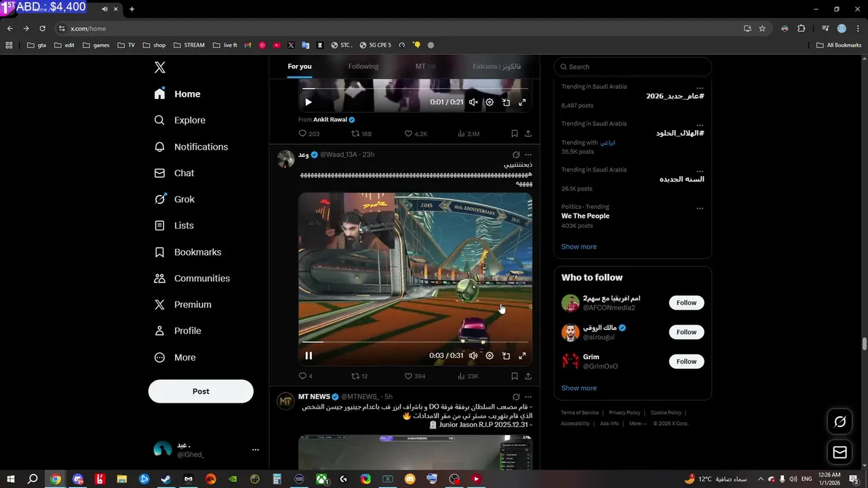This screenshot has width=868, height=488.
Task: Expand footer More options
Action: point(638,424)
